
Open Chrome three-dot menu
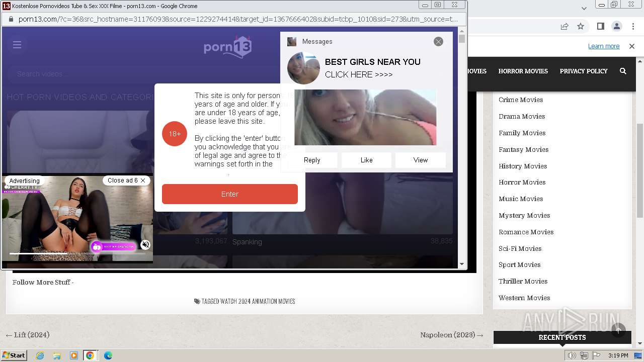tap(632, 26)
